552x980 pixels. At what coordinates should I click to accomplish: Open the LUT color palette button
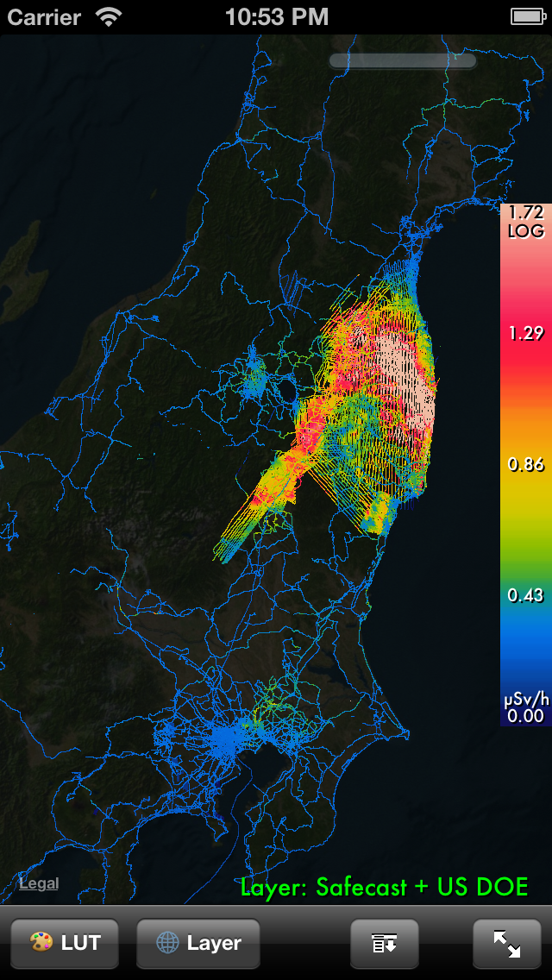pos(65,943)
